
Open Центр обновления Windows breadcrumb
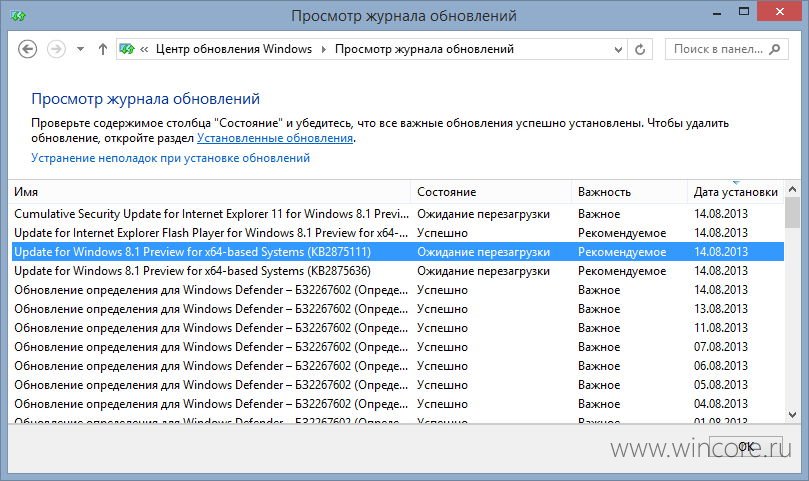(x=234, y=49)
